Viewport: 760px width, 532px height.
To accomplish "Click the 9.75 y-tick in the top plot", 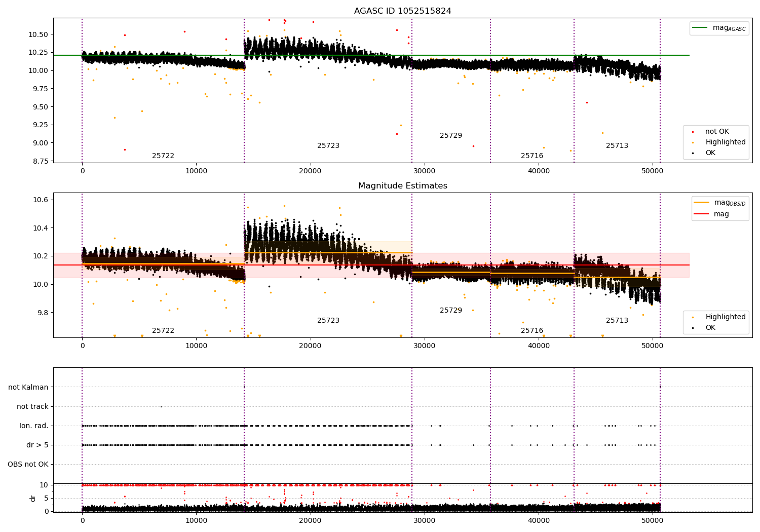I will click(x=41, y=89).
